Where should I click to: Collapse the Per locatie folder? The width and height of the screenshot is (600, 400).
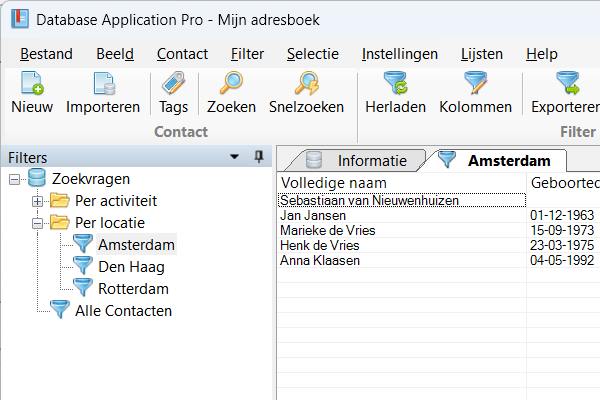click(x=38, y=223)
